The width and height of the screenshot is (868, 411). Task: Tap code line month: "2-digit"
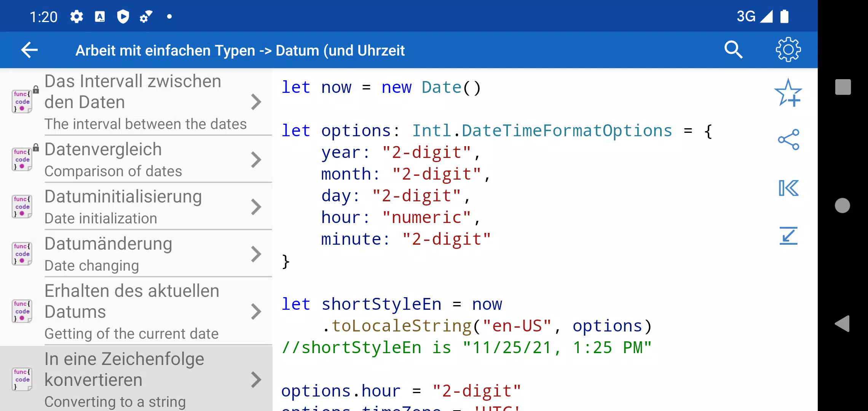point(405,174)
